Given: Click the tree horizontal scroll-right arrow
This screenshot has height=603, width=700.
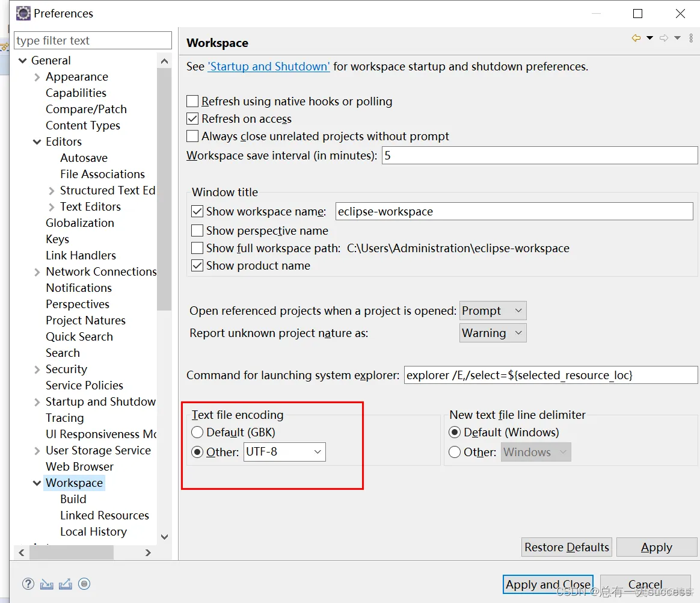Looking at the screenshot, I should pyautogui.click(x=148, y=553).
